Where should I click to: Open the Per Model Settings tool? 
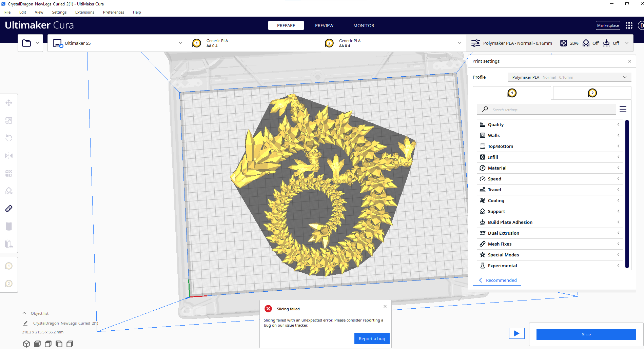[x=9, y=173]
